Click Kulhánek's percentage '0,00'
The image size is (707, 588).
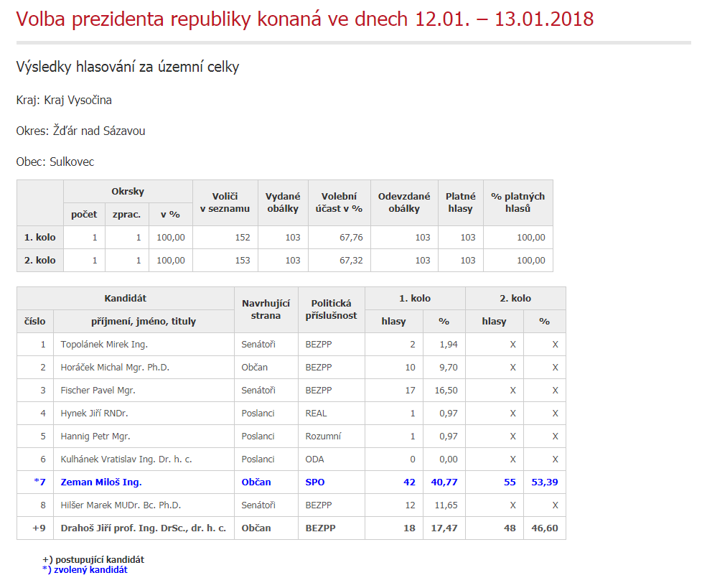tap(448, 459)
